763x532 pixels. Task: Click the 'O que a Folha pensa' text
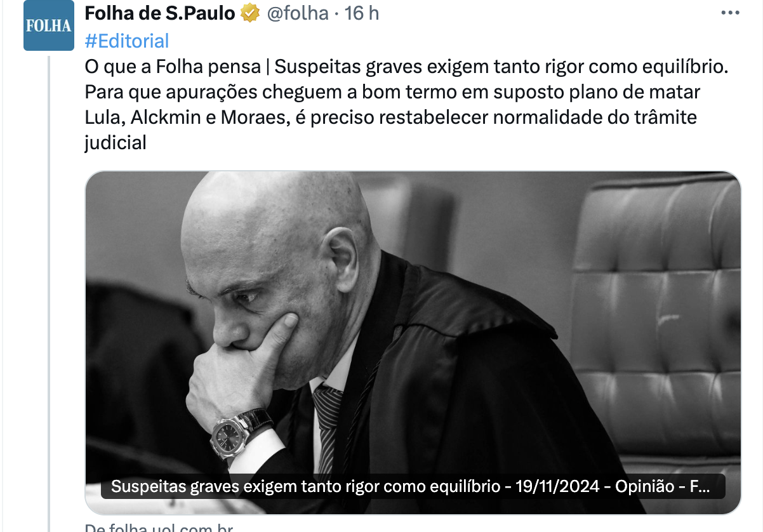173,67
